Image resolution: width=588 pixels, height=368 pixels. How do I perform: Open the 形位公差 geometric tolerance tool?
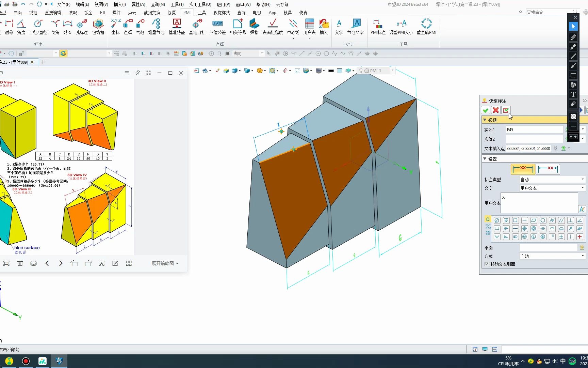217,27
